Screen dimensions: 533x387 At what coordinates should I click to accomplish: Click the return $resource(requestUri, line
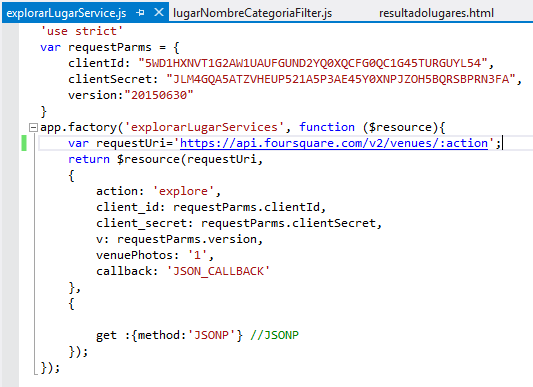pos(166,159)
